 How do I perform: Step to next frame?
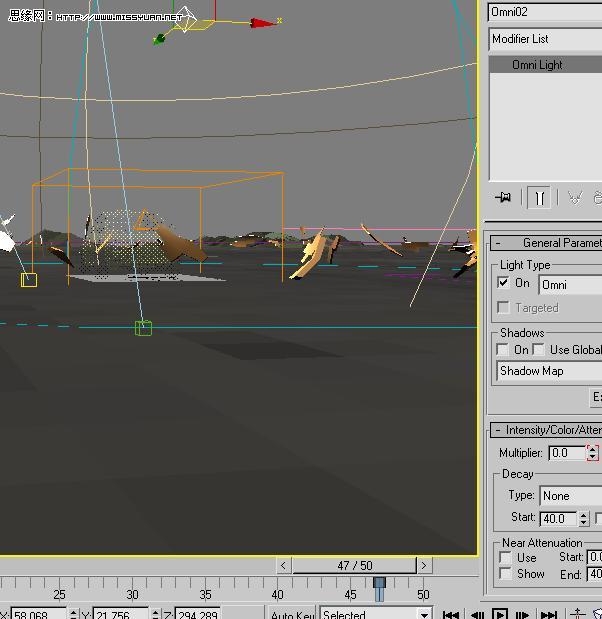tap(522, 614)
